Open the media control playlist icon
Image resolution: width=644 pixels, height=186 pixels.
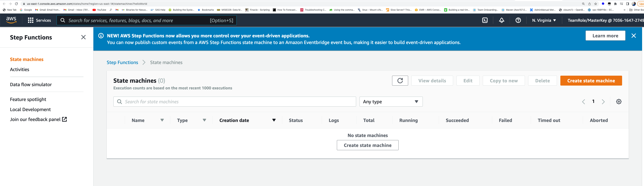click(621, 4)
